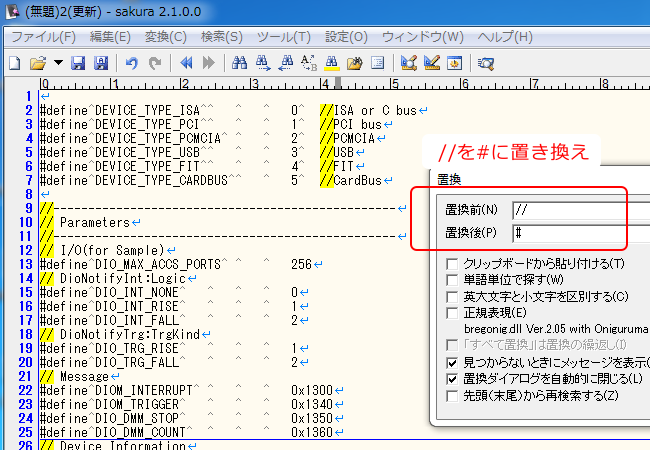Click value 256 on line 13
Viewport: 650px width, 450px height.
tap(301, 264)
